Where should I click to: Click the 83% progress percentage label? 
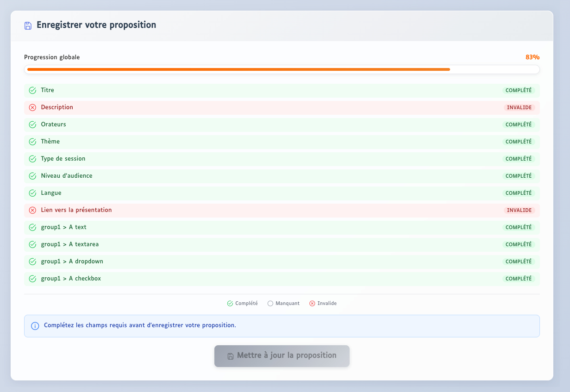(x=532, y=57)
